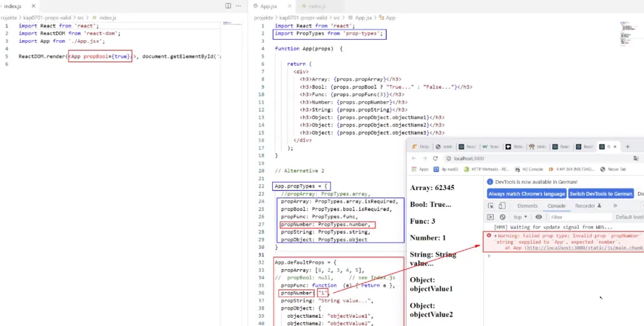Viewport: 644px width, 326px height.
Task: Open the Apps bookmark
Action: coord(419,169)
